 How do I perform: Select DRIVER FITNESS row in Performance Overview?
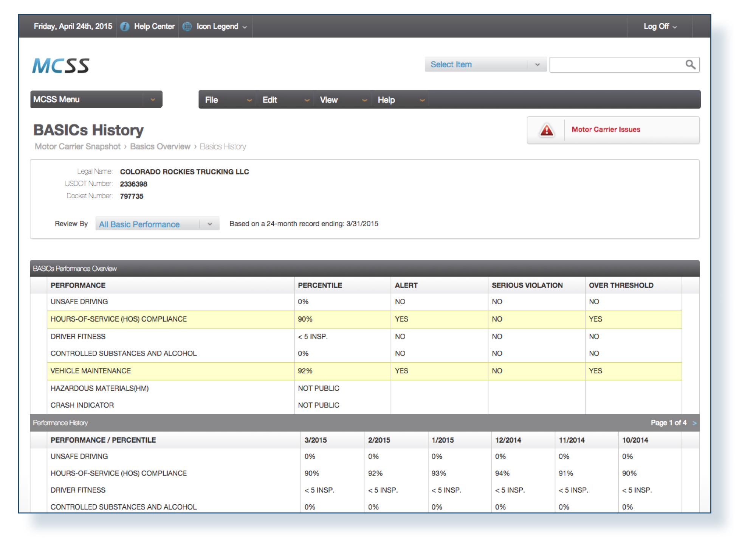[364, 337]
